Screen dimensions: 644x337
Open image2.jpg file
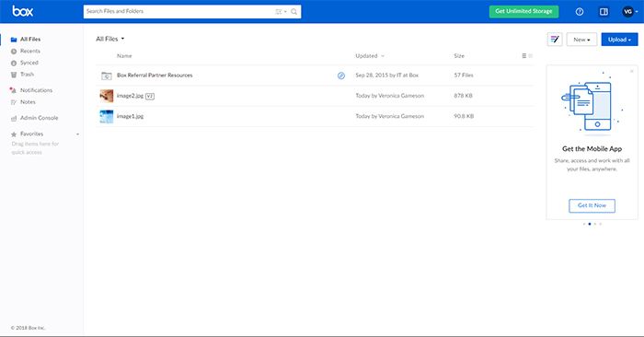tap(131, 96)
